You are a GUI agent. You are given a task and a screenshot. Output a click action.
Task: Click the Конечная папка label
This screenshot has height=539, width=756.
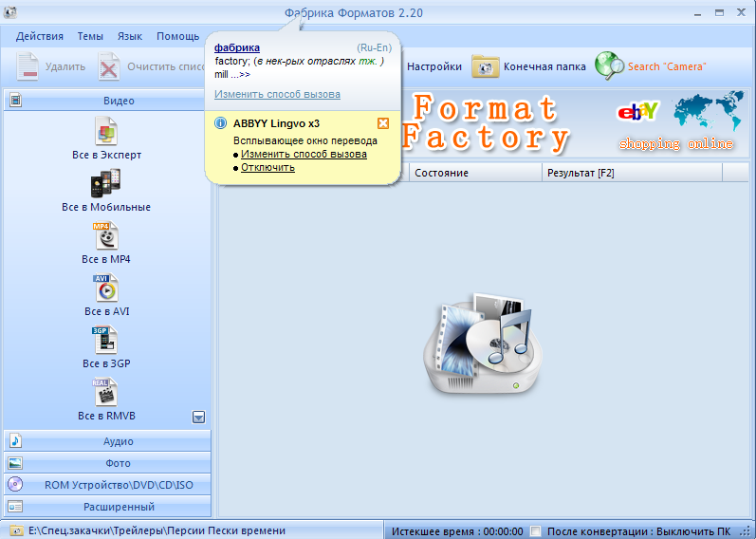(544, 66)
